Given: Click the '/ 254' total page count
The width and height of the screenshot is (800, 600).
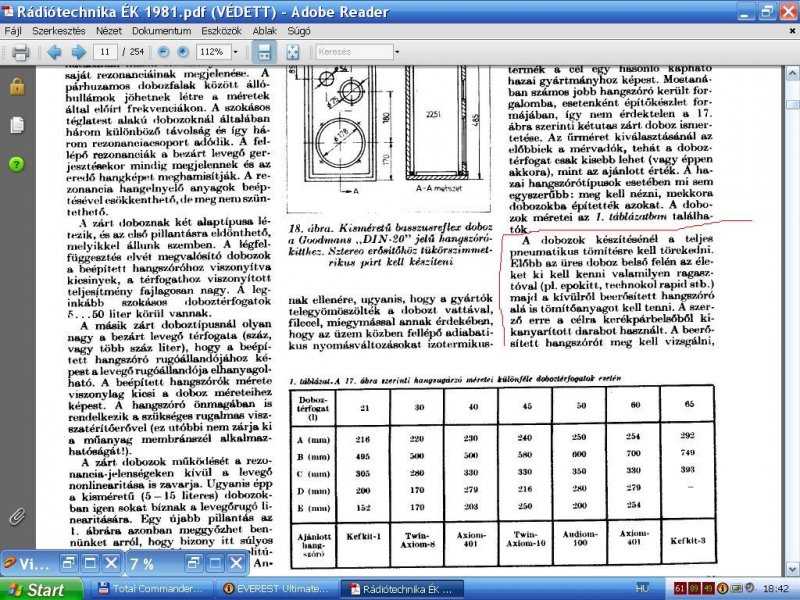Looking at the screenshot, I should tap(133, 52).
